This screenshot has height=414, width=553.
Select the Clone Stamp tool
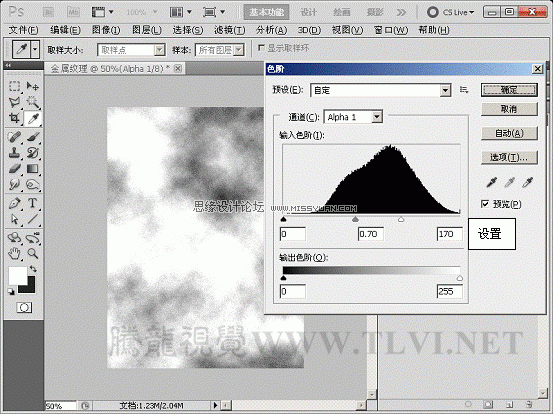click(14, 153)
